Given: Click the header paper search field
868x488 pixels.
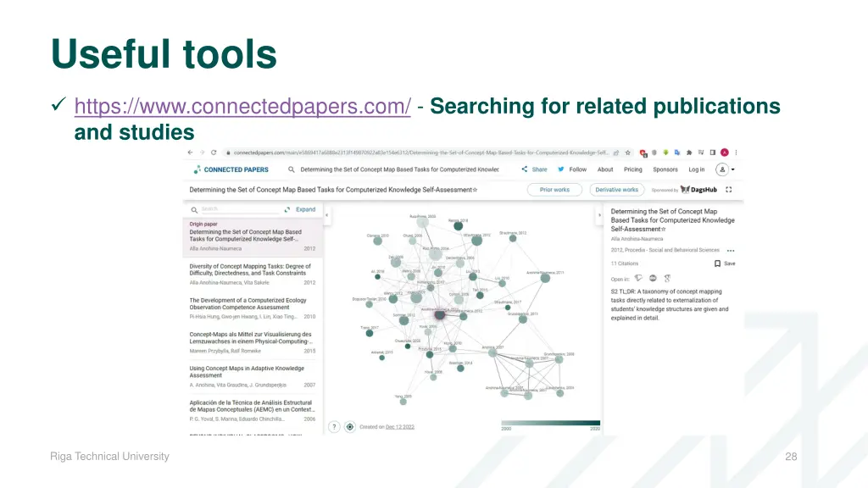Looking at the screenshot, I should (400, 169).
